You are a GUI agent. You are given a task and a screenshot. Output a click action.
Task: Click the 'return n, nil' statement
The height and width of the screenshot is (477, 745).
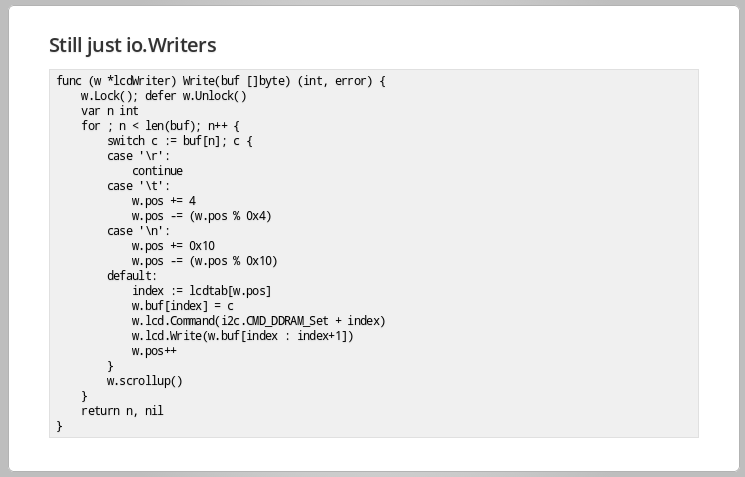pos(122,411)
